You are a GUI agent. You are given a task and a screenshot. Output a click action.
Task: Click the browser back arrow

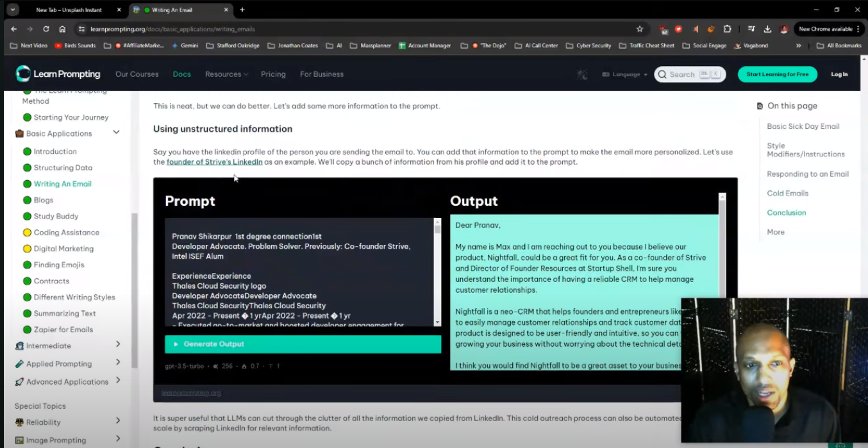14,29
